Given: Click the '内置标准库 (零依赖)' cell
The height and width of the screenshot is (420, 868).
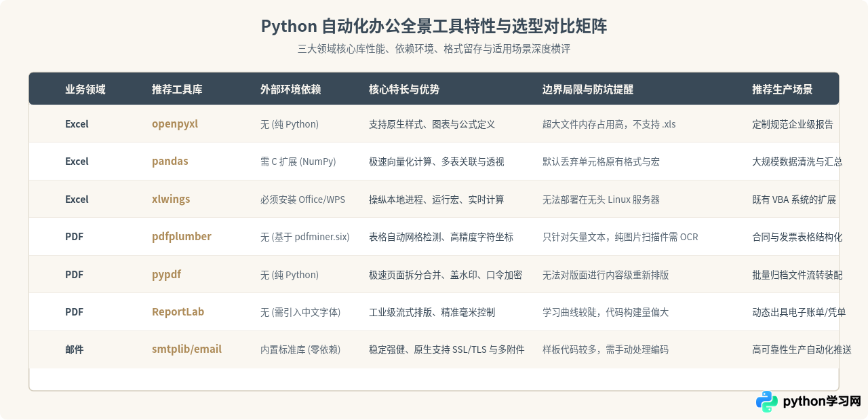Looking at the screenshot, I should 300,350.
